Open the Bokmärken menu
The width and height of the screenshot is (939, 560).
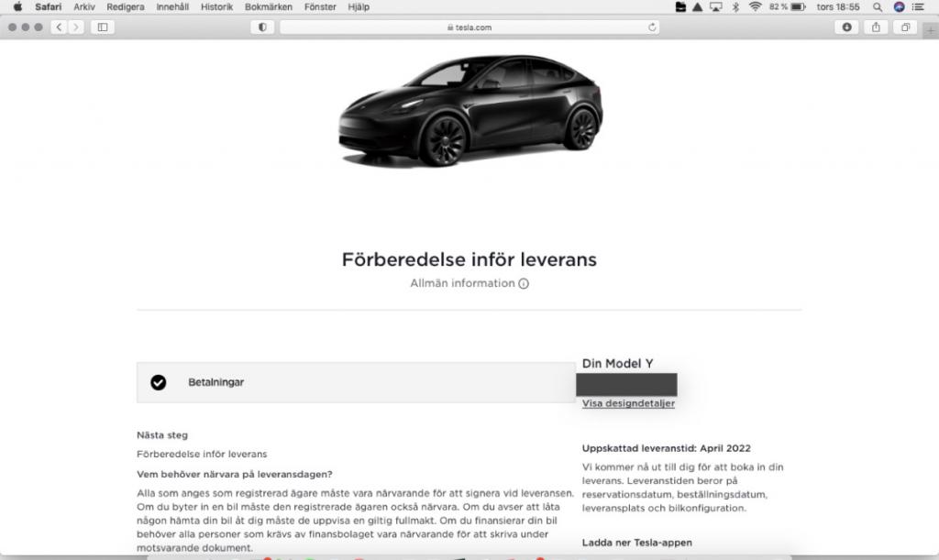tap(269, 7)
